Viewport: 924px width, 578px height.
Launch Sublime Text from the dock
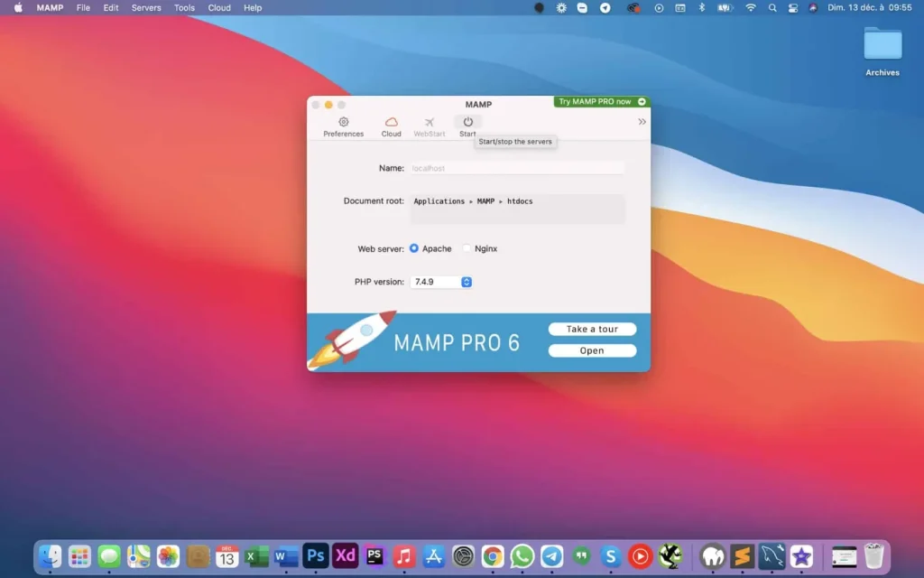click(x=742, y=556)
